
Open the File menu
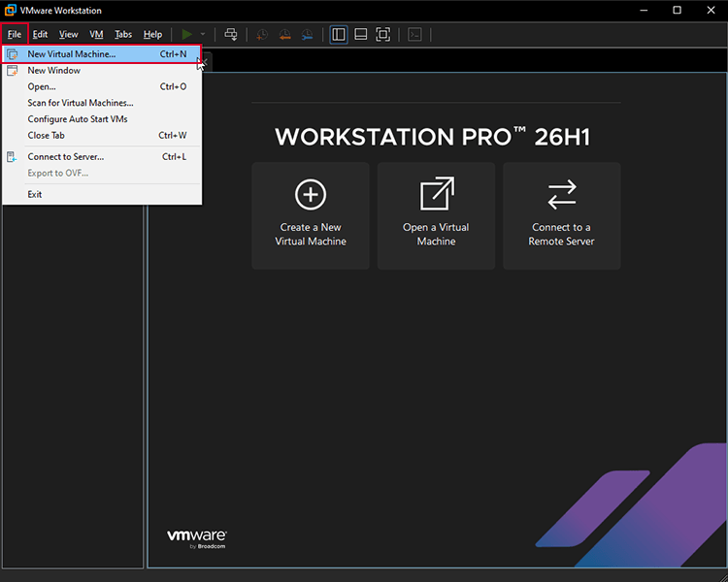pyautogui.click(x=15, y=34)
